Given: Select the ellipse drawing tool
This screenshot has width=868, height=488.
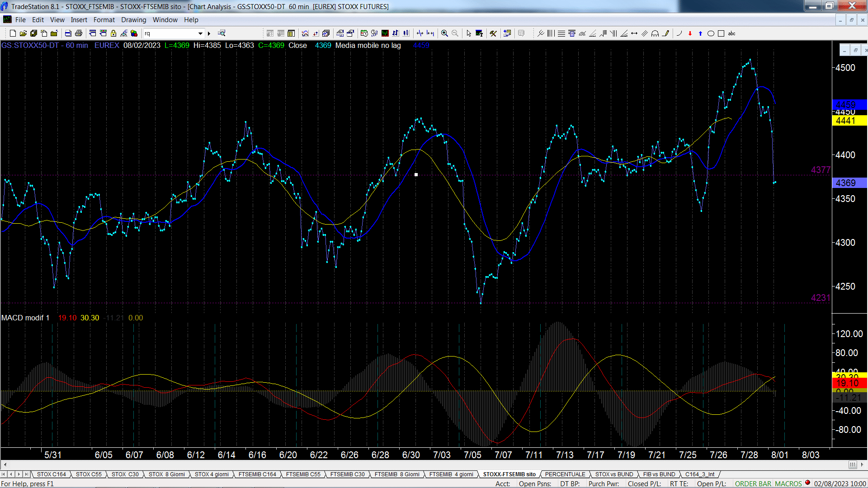Looking at the screenshot, I should point(711,33).
